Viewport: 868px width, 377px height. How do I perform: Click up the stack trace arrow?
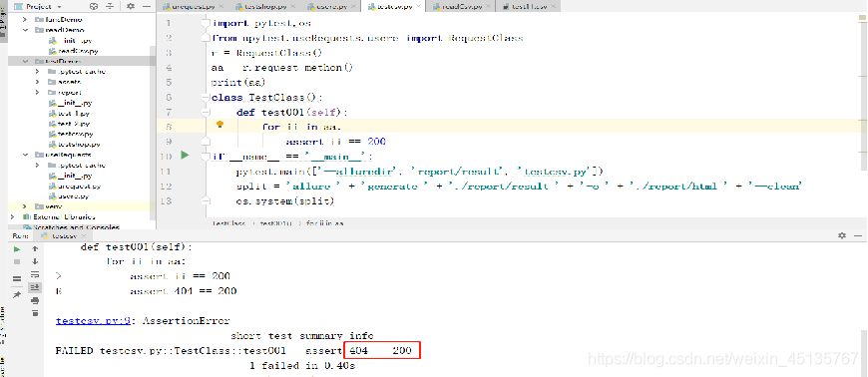coord(35,249)
